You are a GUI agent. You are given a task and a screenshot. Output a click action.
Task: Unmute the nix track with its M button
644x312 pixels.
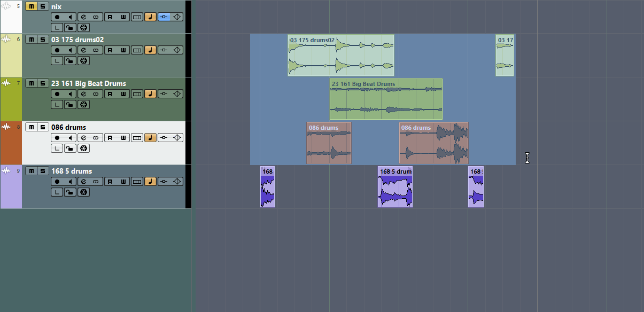(31, 6)
